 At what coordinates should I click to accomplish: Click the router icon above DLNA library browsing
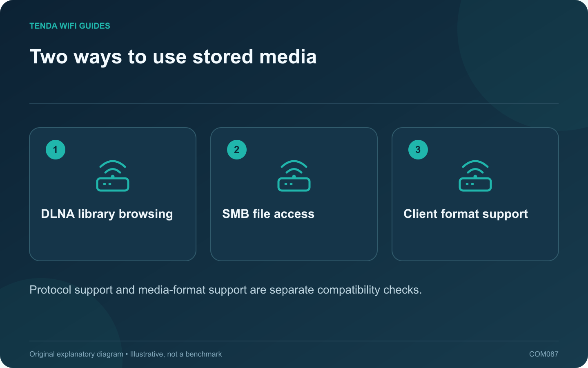click(x=113, y=176)
